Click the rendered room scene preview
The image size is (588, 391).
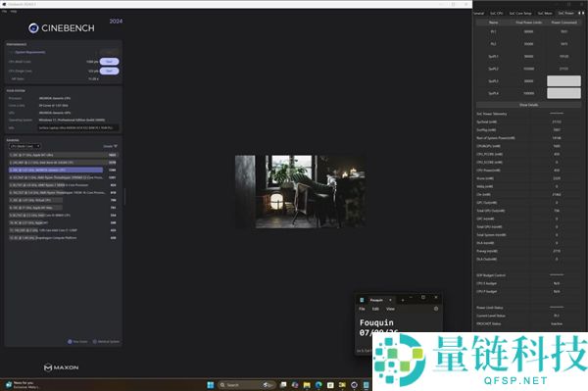coord(301,191)
